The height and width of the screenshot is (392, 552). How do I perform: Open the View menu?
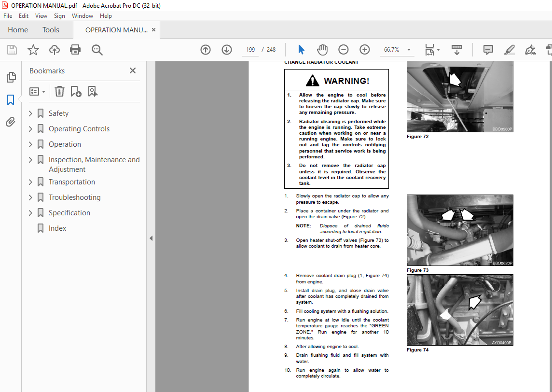[x=41, y=16]
